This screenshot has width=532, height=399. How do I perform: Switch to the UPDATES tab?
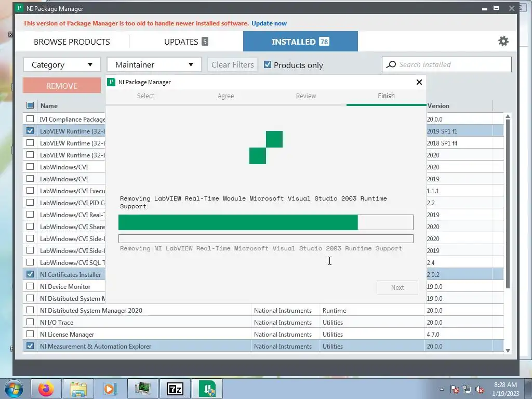186,42
